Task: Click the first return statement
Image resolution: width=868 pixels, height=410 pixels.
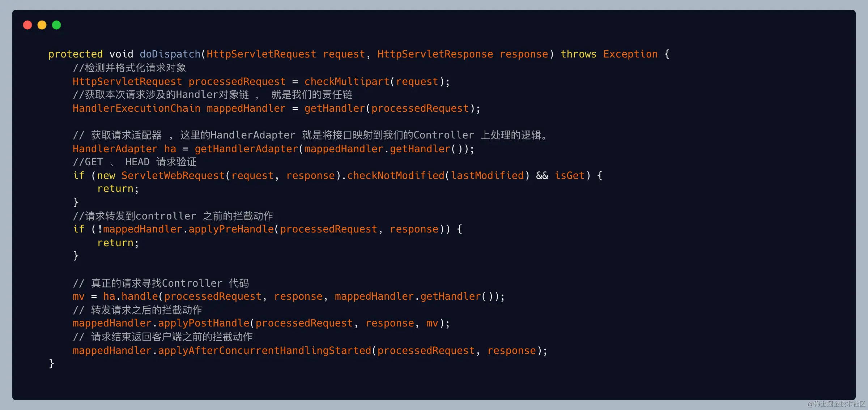Action: click(115, 189)
